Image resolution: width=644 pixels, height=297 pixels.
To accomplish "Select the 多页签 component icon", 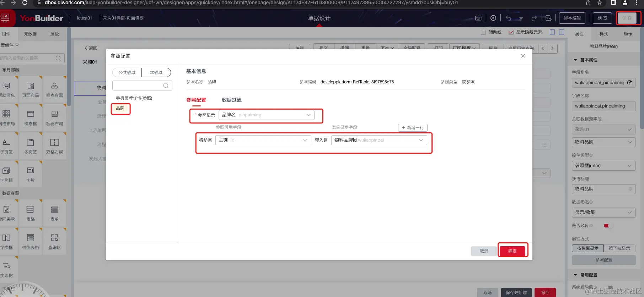I will (x=31, y=142).
